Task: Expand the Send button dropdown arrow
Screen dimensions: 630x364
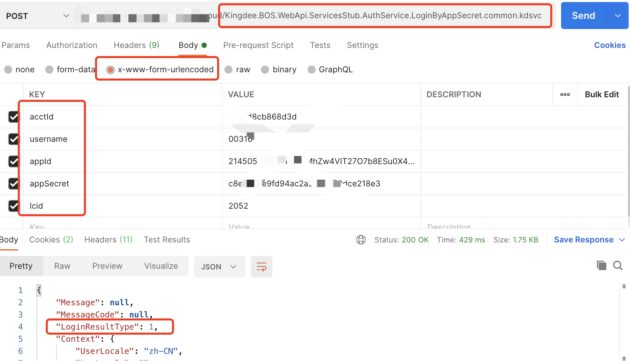Action: point(618,15)
